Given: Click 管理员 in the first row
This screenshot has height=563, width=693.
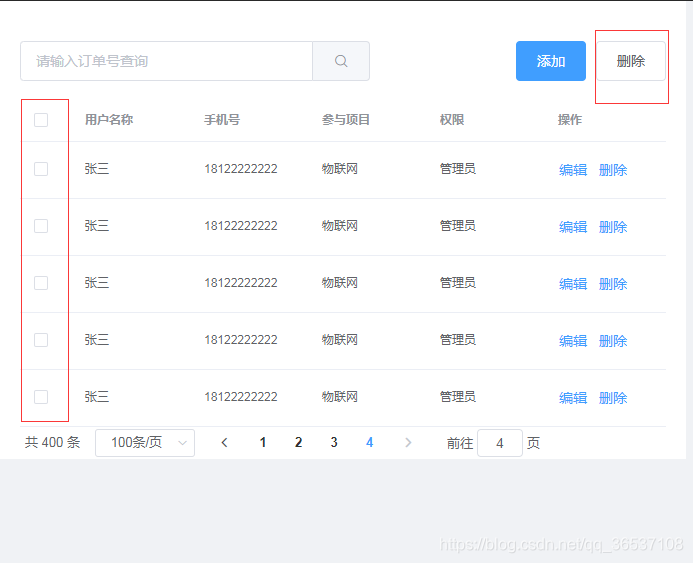Looking at the screenshot, I should 457,169.
